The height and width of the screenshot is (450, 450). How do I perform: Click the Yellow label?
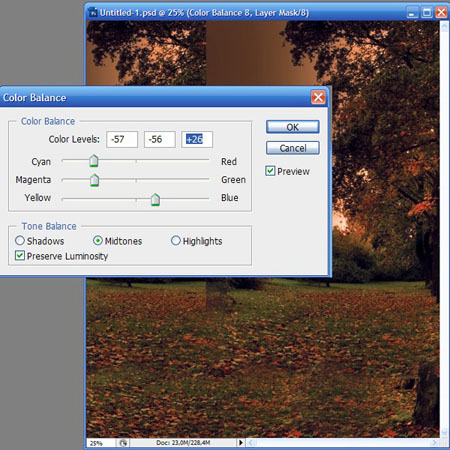38,198
